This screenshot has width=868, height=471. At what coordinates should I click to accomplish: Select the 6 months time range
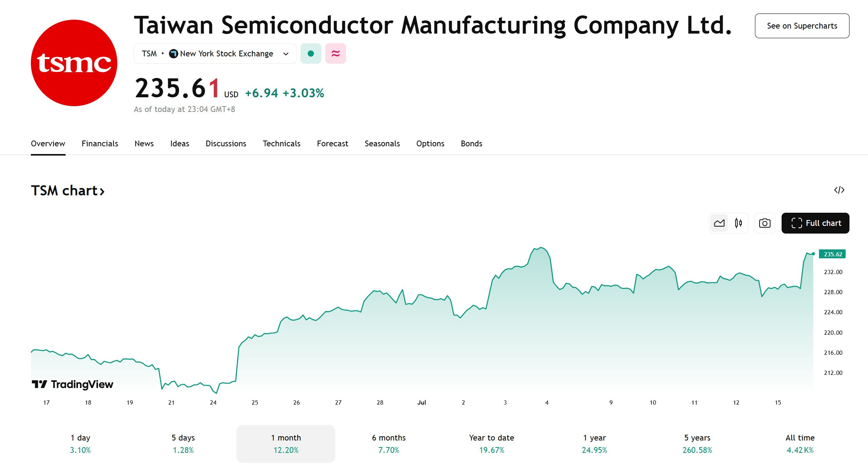point(389,444)
